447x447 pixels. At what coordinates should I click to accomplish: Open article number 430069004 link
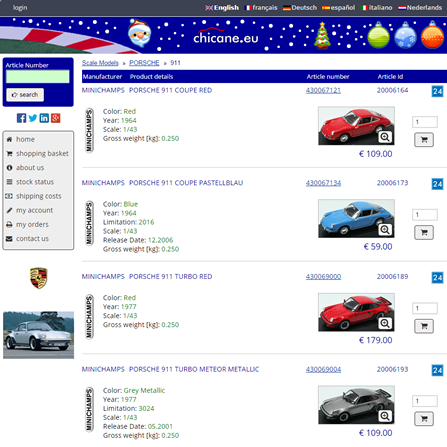tap(323, 369)
